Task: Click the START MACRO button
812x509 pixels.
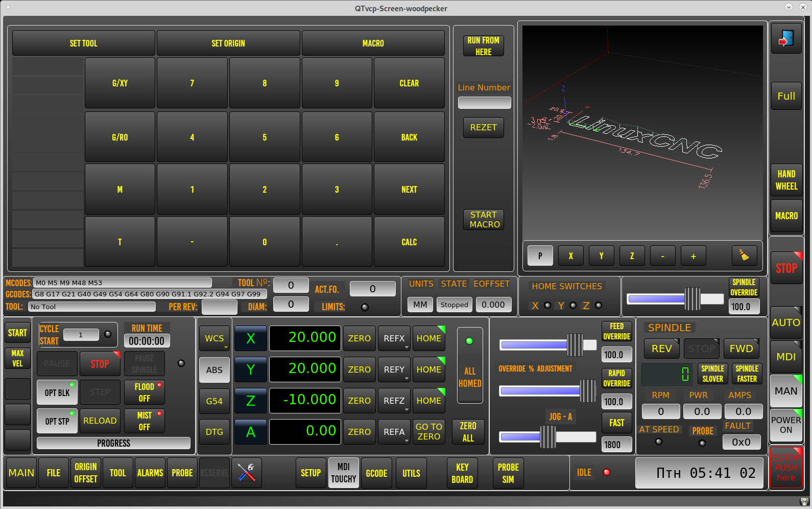Action: tap(484, 220)
